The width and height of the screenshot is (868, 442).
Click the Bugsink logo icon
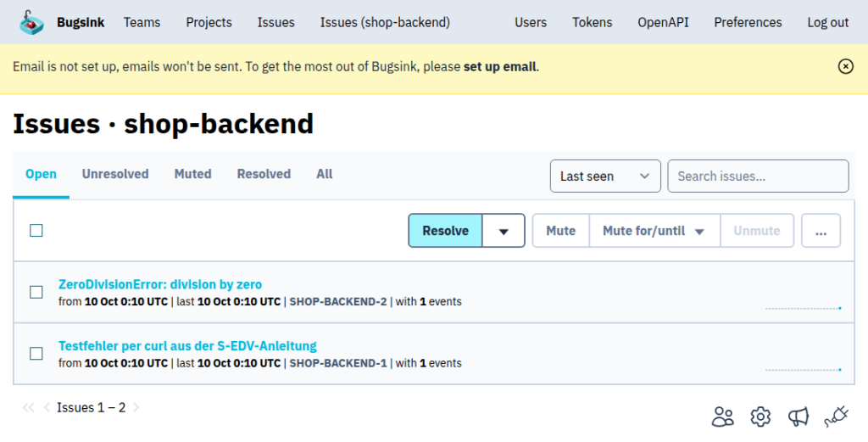tap(31, 22)
